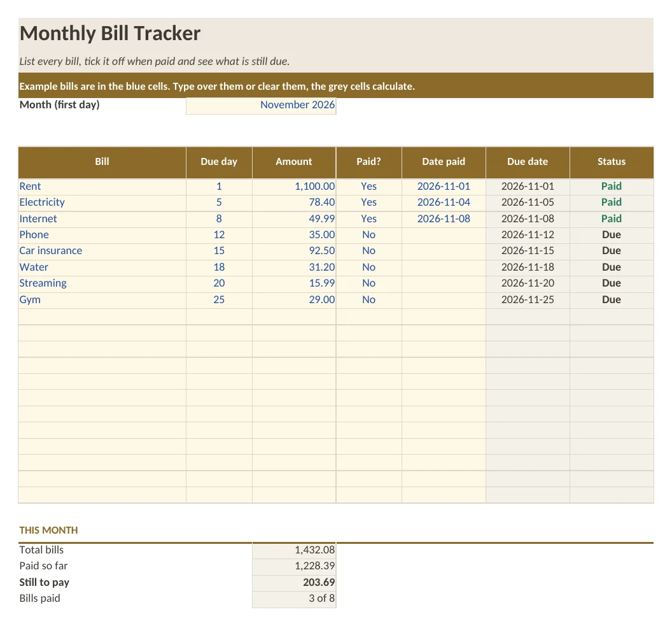Click the 31.20 water amount cell
Viewport: 672px width, 626px height.
(294, 267)
